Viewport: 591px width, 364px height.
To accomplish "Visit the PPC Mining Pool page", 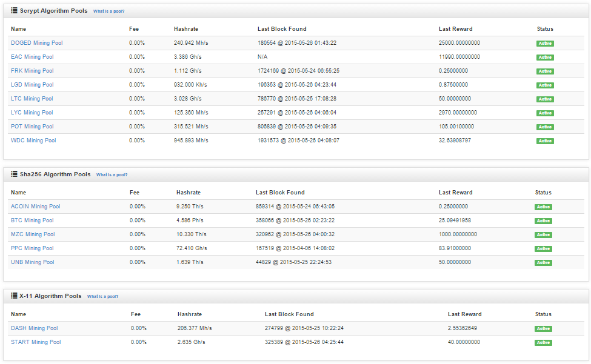I will tap(32, 248).
